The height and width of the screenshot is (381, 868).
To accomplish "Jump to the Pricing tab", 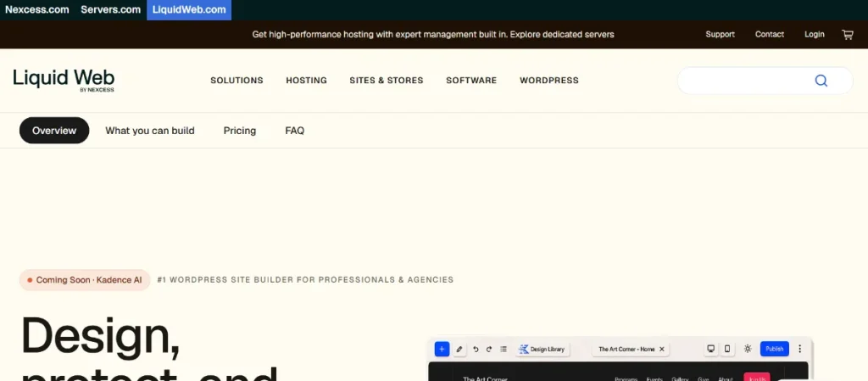I will click(240, 131).
